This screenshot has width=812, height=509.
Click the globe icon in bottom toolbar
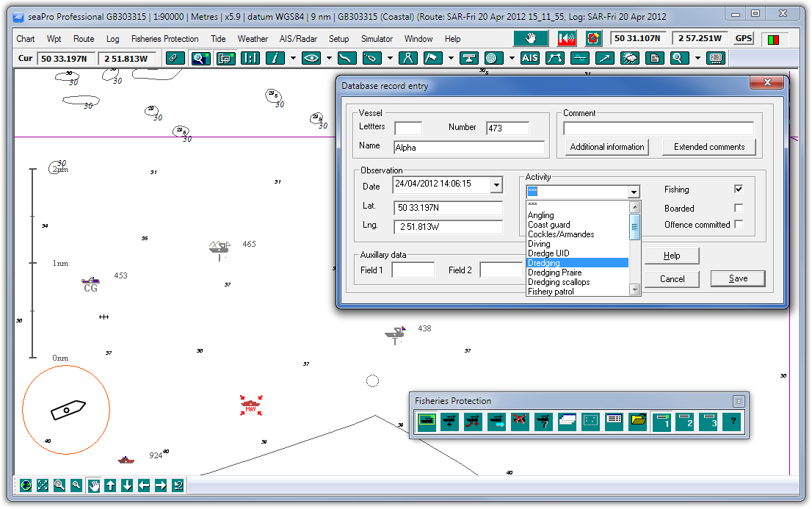(26, 485)
